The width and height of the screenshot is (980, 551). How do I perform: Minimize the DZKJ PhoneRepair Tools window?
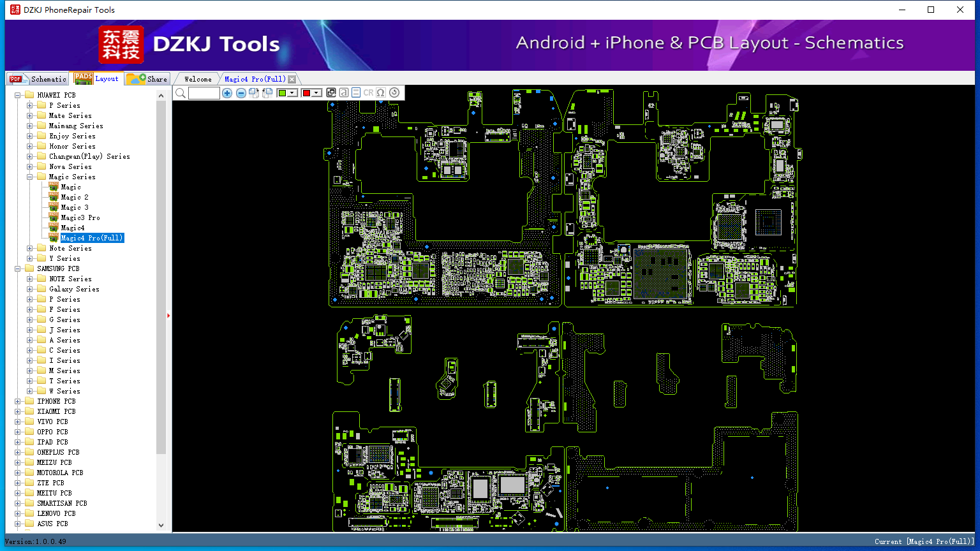(x=902, y=10)
